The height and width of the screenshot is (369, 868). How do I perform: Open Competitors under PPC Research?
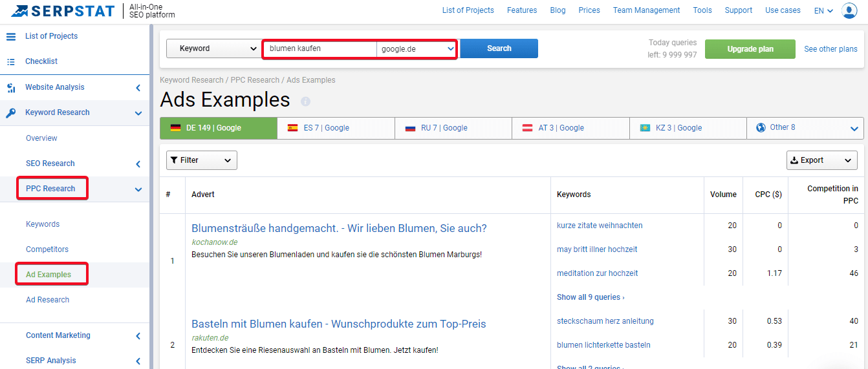coord(47,249)
